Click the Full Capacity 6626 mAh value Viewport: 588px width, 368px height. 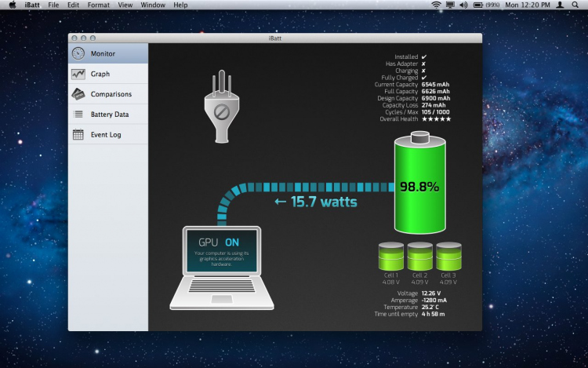click(435, 91)
